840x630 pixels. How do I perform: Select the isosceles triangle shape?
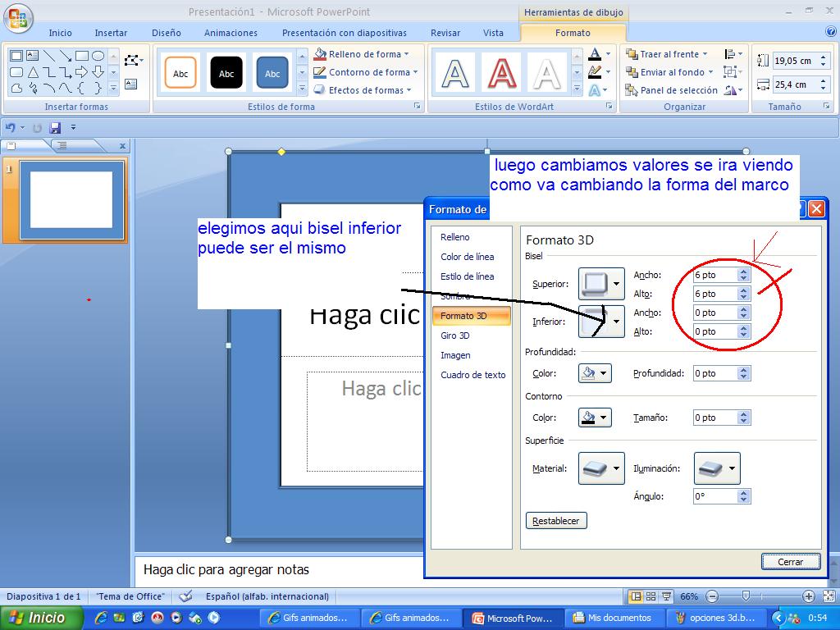click(x=33, y=72)
